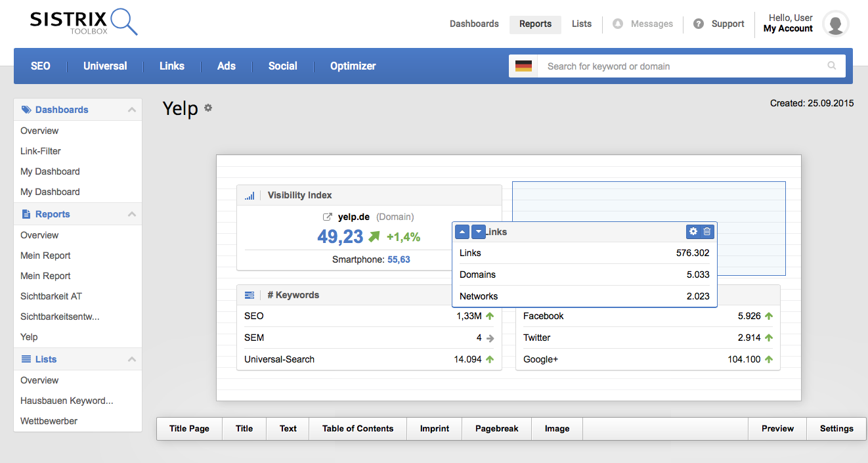The width and height of the screenshot is (868, 463).
Task: Add a Pagebreak element to report
Action: tap(496, 428)
